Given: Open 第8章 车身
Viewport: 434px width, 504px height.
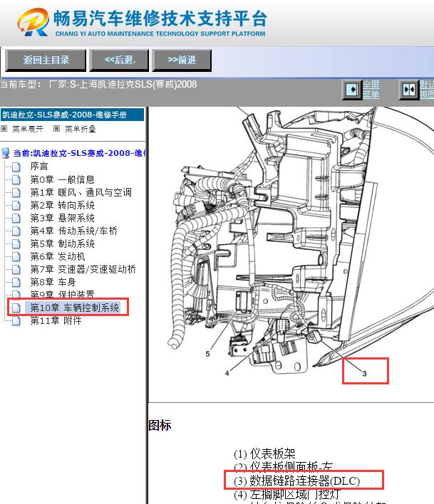Looking at the screenshot, I should tap(53, 282).
